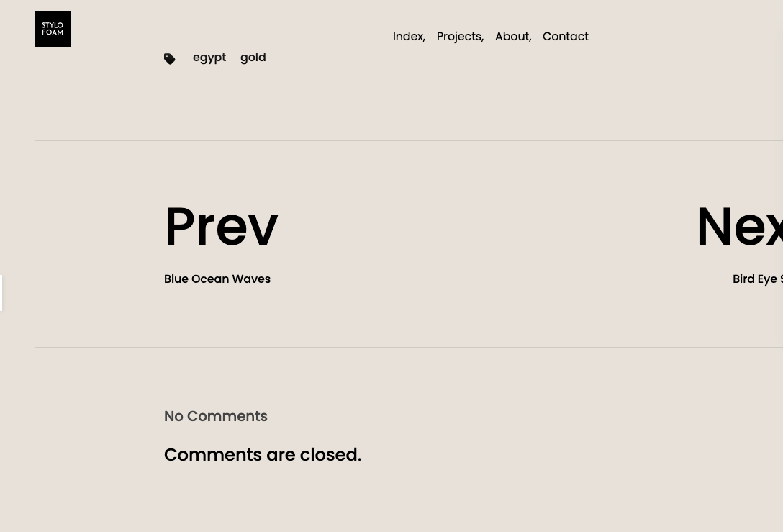The height and width of the screenshot is (532, 783).
Task: Click the Comments are closed text
Action: click(263, 455)
